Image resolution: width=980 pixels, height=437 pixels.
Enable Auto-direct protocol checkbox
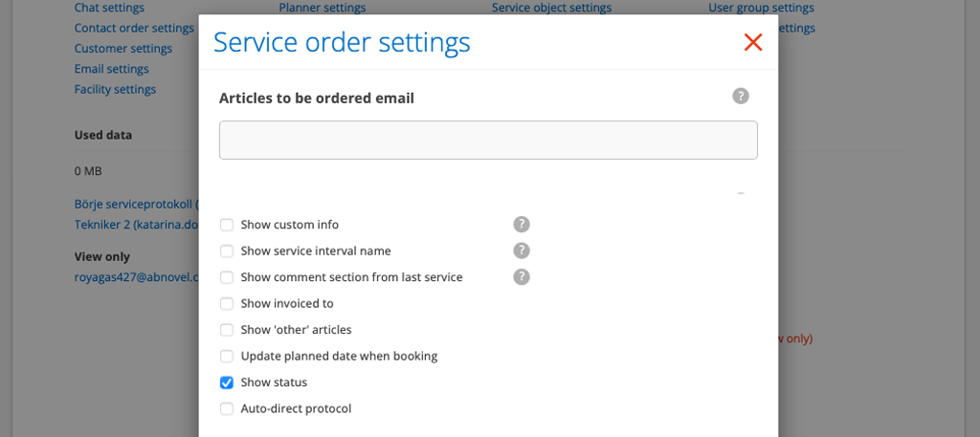pyautogui.click(x=227, y=408)
